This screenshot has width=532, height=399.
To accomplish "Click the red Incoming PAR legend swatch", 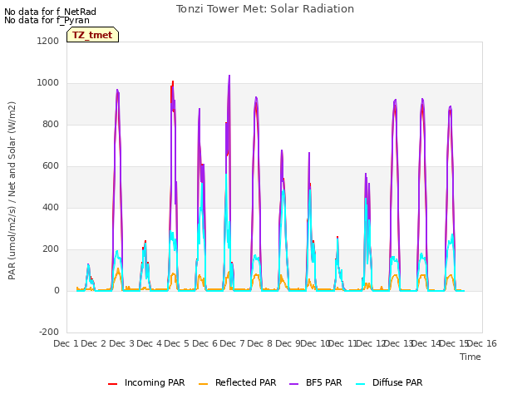I will [112, 384].
